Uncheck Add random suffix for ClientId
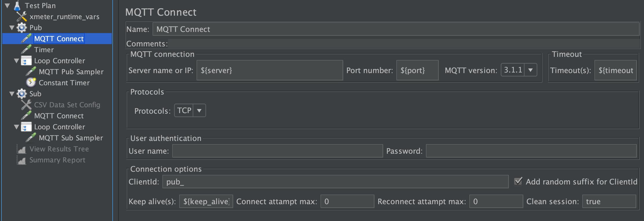 519,181
